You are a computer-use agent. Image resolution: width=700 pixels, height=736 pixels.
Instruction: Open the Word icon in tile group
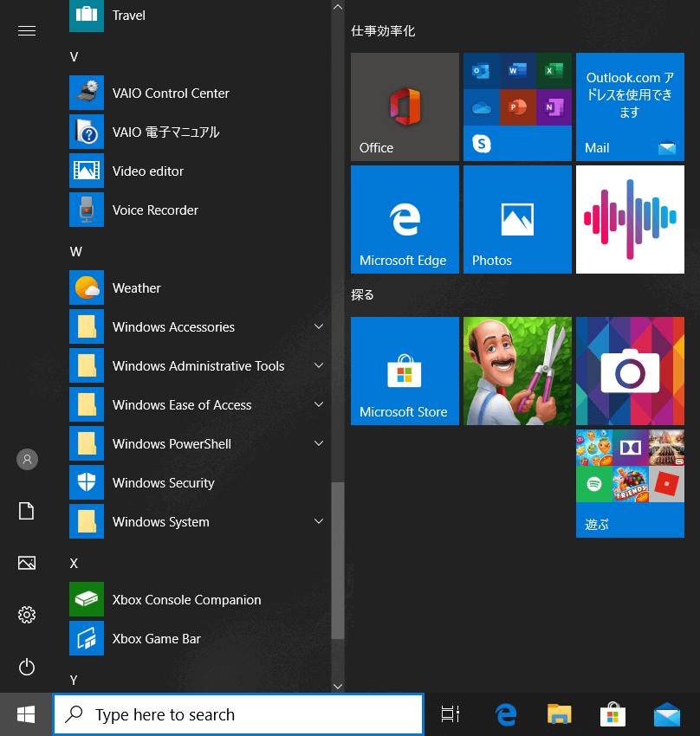coord(517,71)
